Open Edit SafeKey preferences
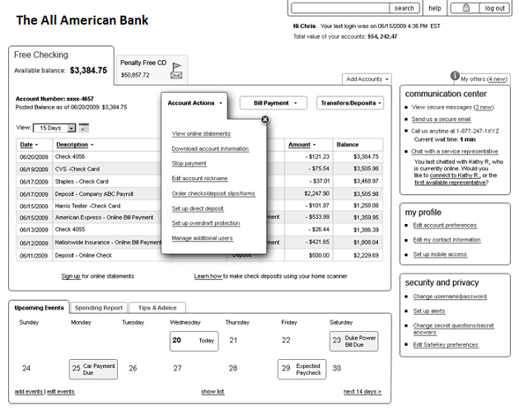519x420 pixels. [x=446, y=344]
